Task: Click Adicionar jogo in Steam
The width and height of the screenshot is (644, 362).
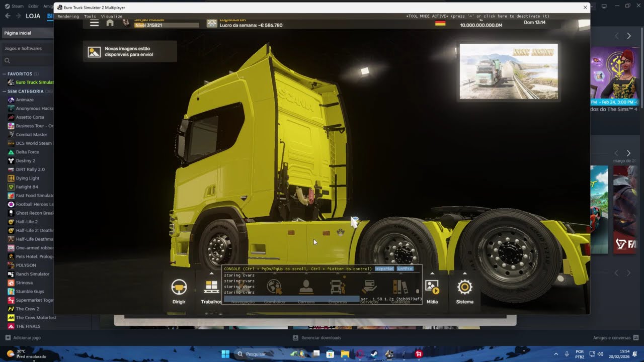Action: (23, 338)
